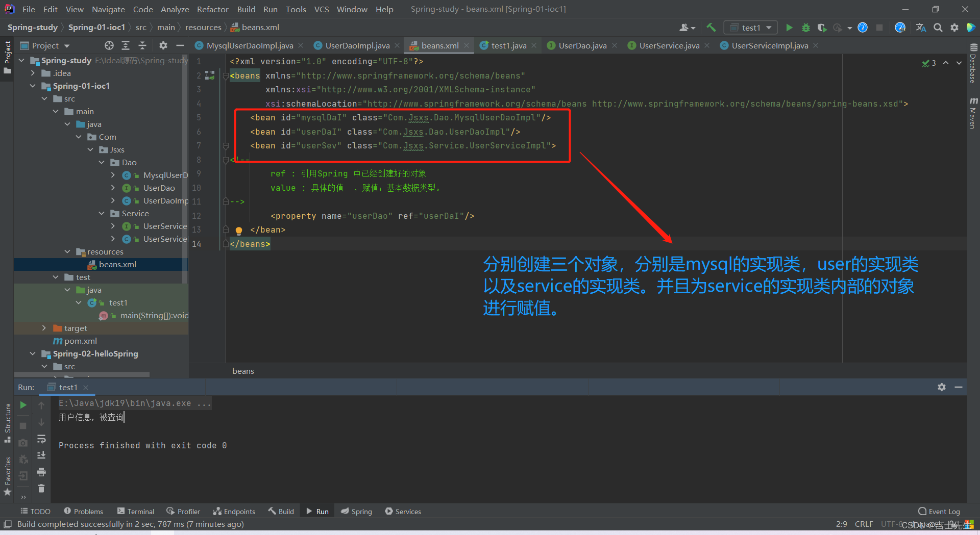
Task: Click the CRLF line separator in status bar
Action: tap(864, 524)
